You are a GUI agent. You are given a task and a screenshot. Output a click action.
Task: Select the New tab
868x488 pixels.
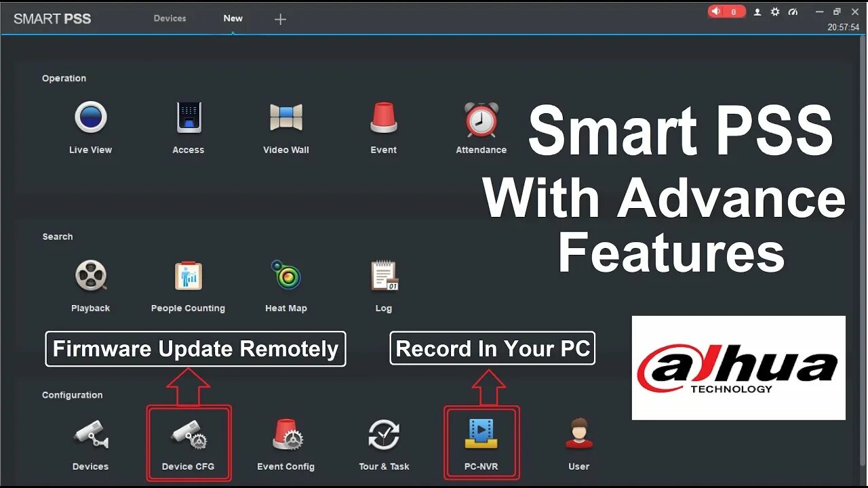[233, 18]
